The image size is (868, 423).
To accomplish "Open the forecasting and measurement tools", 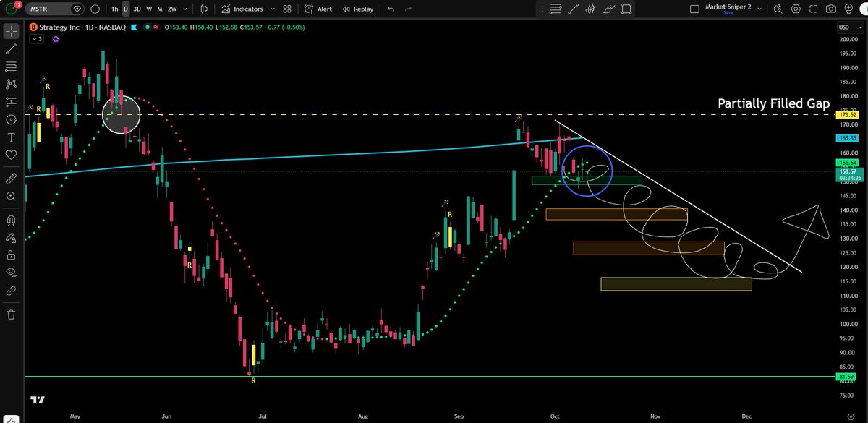I will point(12,102).
